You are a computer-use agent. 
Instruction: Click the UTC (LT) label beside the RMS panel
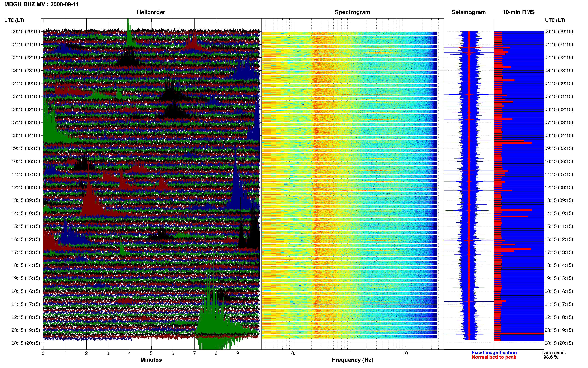pyautogui.click(x=555, y=20)
